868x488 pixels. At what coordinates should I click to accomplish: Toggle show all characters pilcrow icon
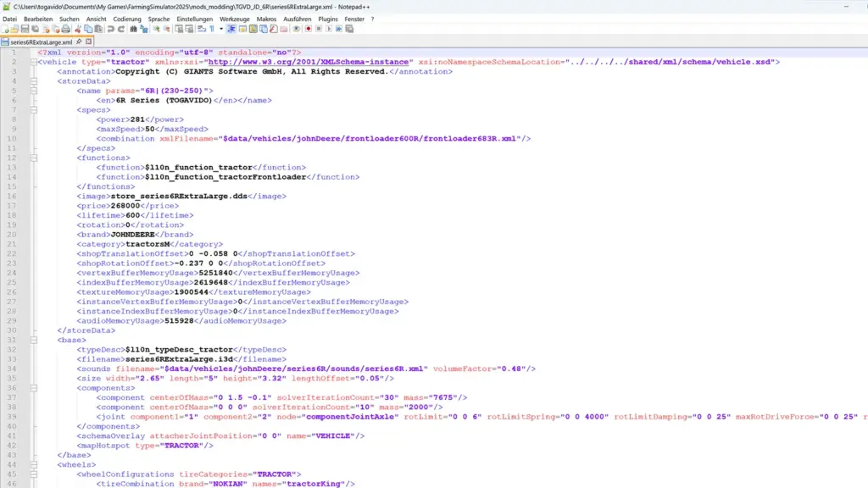tap(210, 29)
